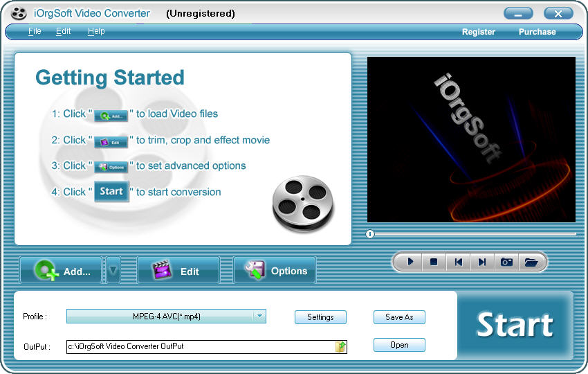The height and width of the screenshot is (374, 588).
Task: Stop video playback
Action: pyautogui.click(x=434, y=262)
